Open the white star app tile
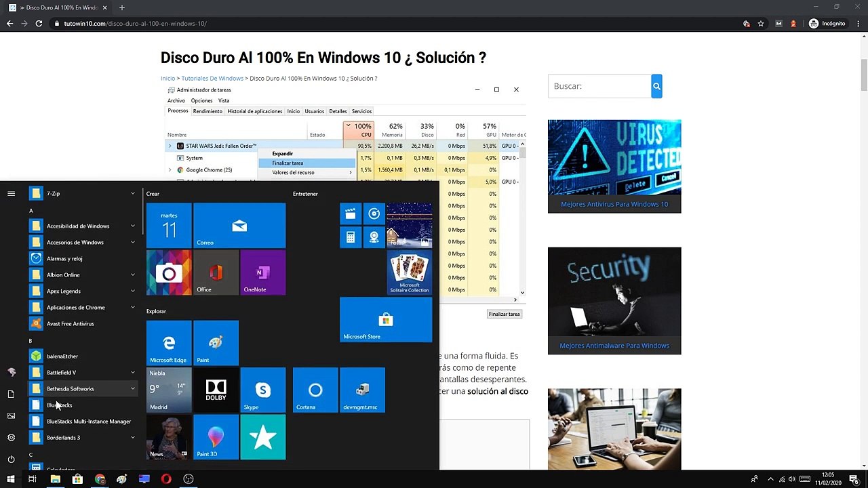868x488 pixels. pos(262,436)
